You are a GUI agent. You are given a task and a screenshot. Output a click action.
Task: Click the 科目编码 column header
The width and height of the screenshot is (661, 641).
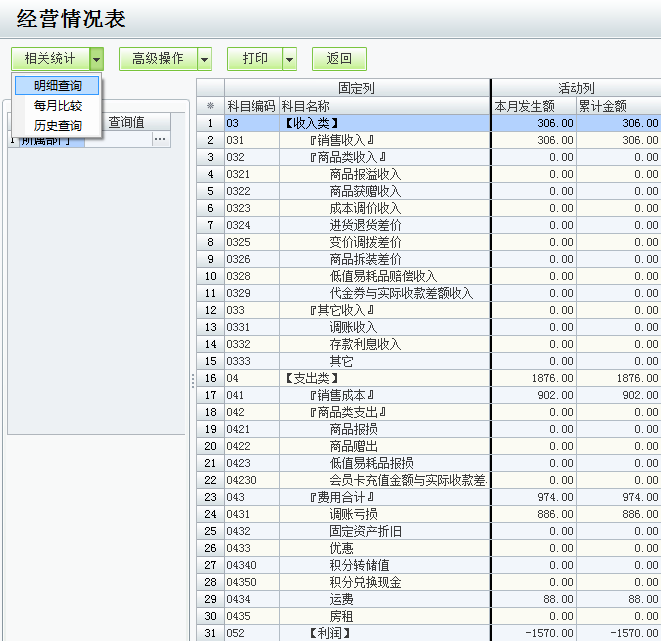coord(252,106)
